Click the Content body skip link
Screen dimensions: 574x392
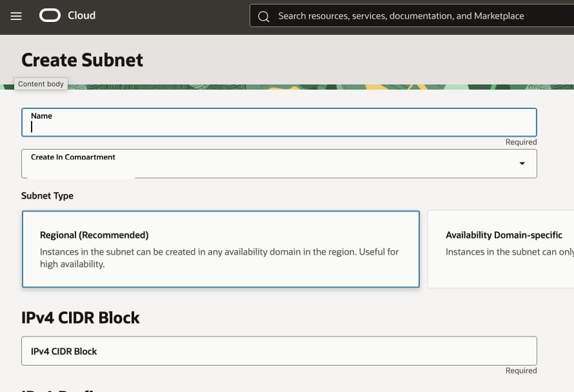pyautogui.click(x=41, y=84)
